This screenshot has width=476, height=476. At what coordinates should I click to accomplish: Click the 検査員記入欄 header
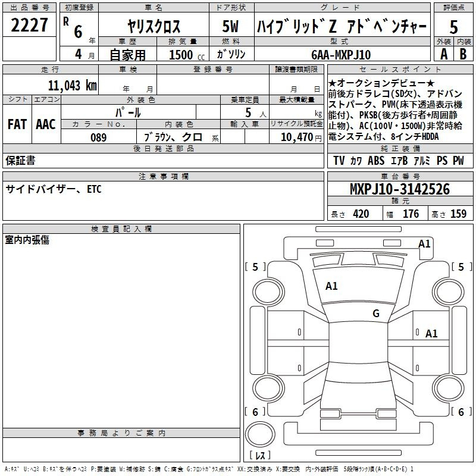point(121,229)
